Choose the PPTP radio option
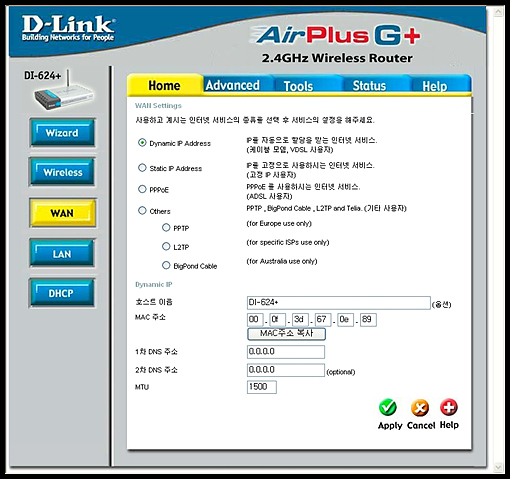This screenshot has height=479, width=510. coord(166,228)
